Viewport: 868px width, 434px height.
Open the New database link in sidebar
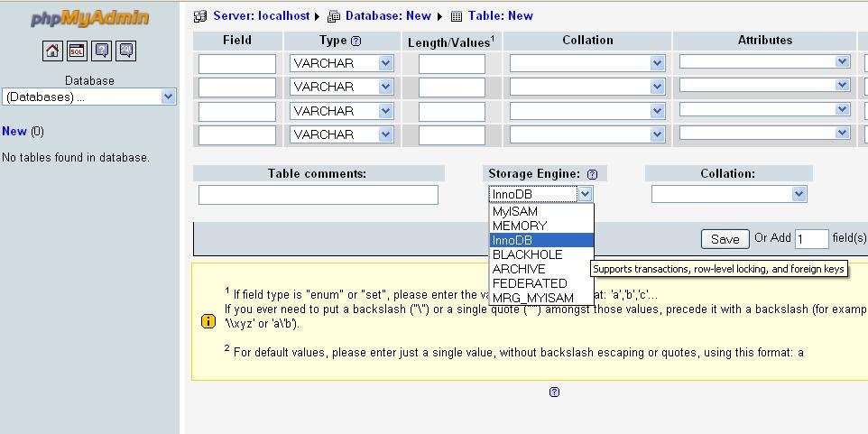point(14,131)
